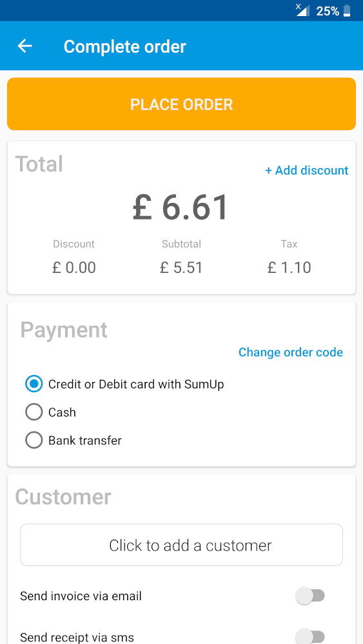This screenshot has height=644, width=363.
Task: Tap the Complete order title
Action: point(125,46)
